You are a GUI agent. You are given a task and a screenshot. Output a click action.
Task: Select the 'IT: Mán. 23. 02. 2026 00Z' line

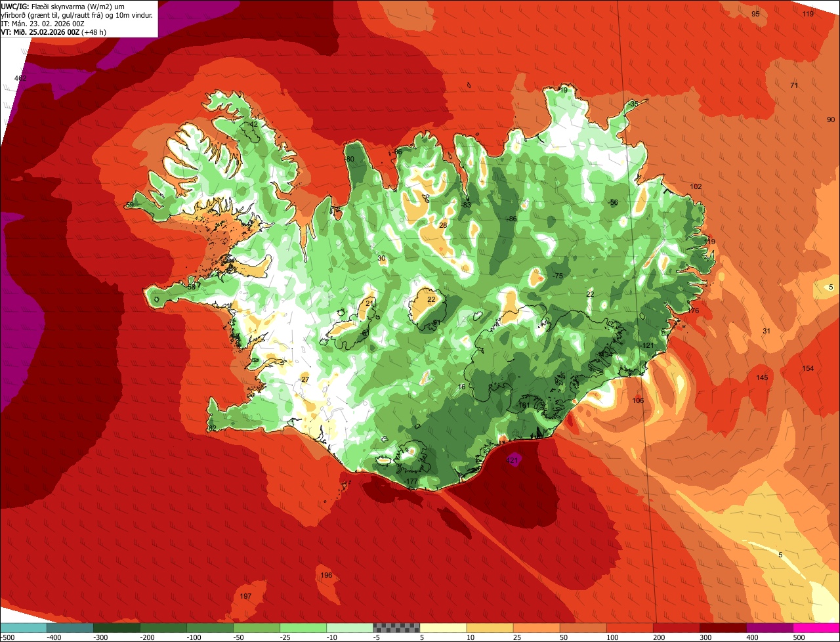[43, 23]
